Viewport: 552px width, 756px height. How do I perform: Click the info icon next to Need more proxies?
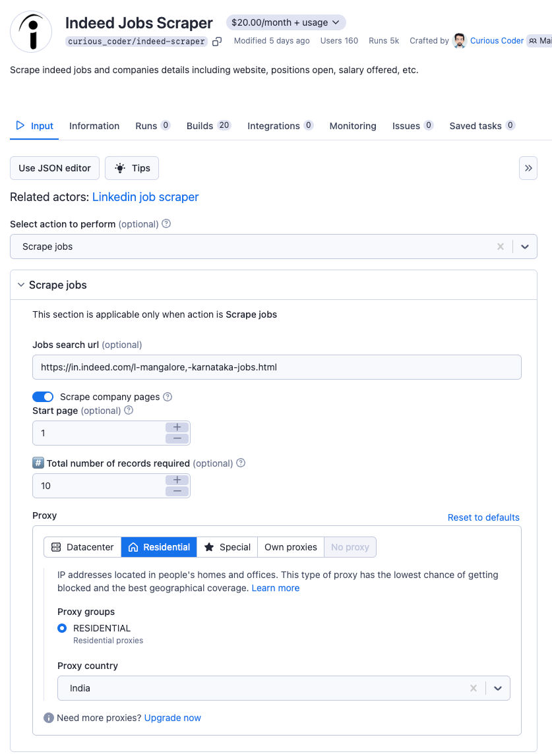[49, 718]
